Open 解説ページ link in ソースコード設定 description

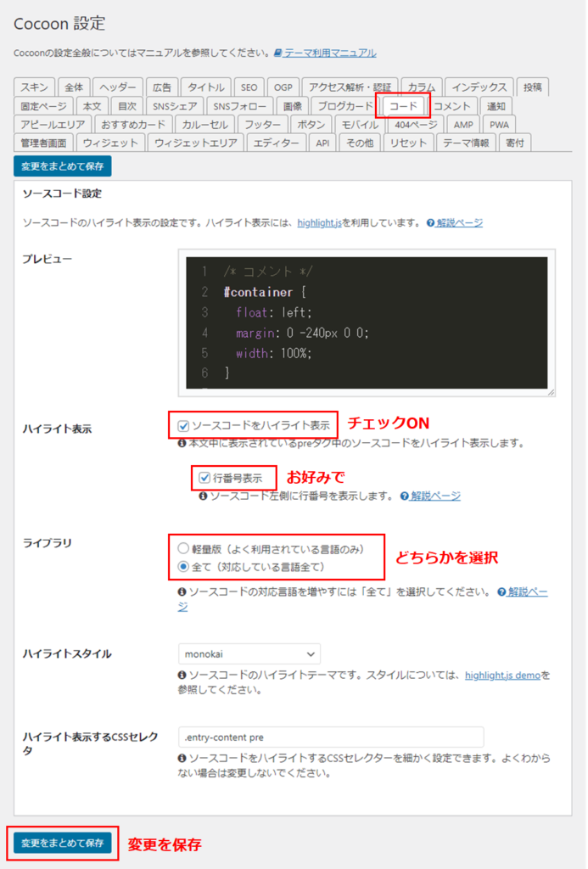[x=459, y=223]
